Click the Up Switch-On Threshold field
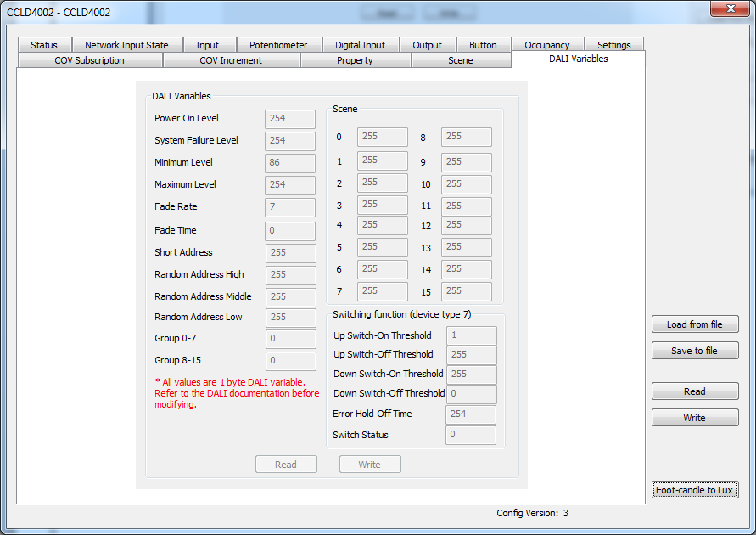The height and width of the screenshot is (535, 756). [471, 335]
